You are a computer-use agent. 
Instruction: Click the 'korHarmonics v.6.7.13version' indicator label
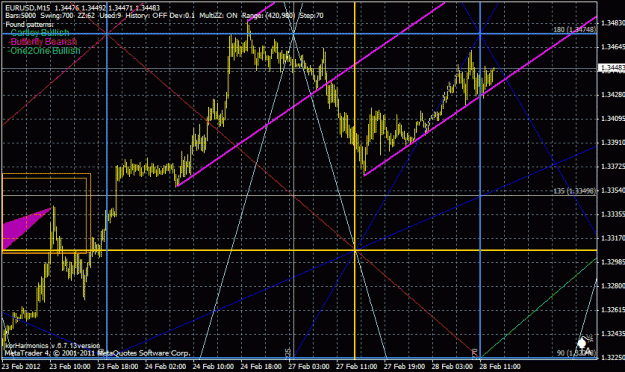(53, 346)
